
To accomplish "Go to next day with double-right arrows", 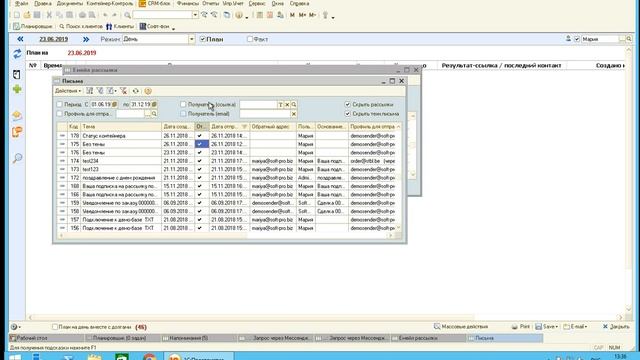I will pyautogui.click(x=86, y=39).
